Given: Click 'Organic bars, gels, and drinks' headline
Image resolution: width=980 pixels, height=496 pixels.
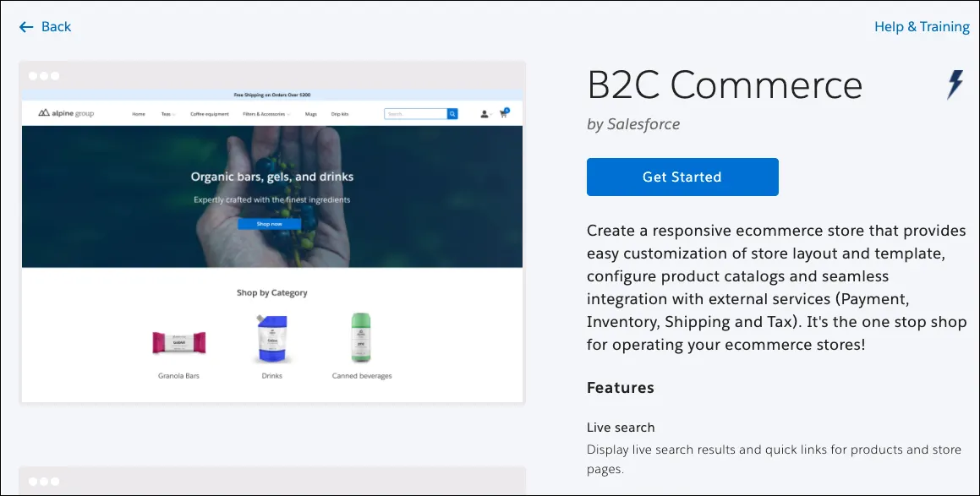Looking at the screenshot, I should tap(272, 177).
